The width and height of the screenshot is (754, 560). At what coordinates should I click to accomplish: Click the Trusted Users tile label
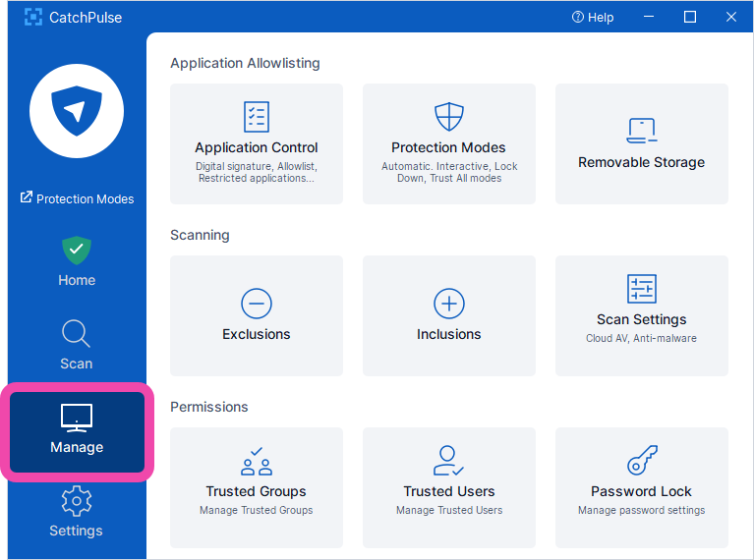pos(448,491)
